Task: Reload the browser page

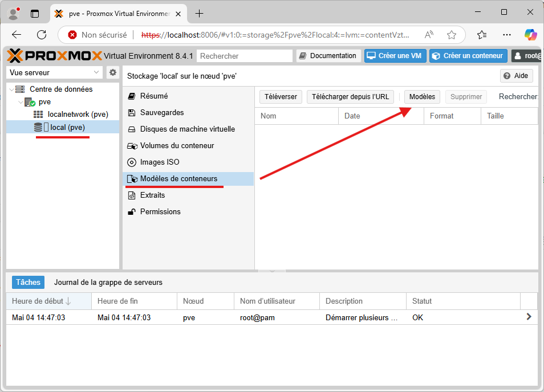Action: 42,35
